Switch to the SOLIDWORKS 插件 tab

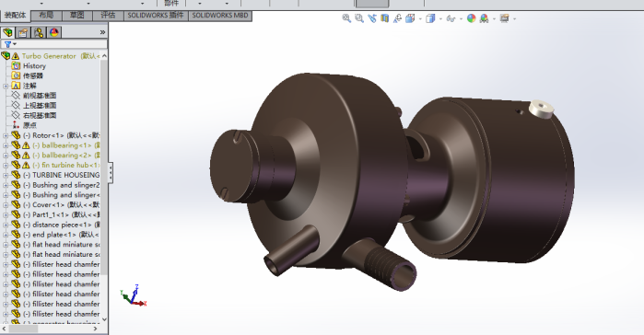point(156,15)
